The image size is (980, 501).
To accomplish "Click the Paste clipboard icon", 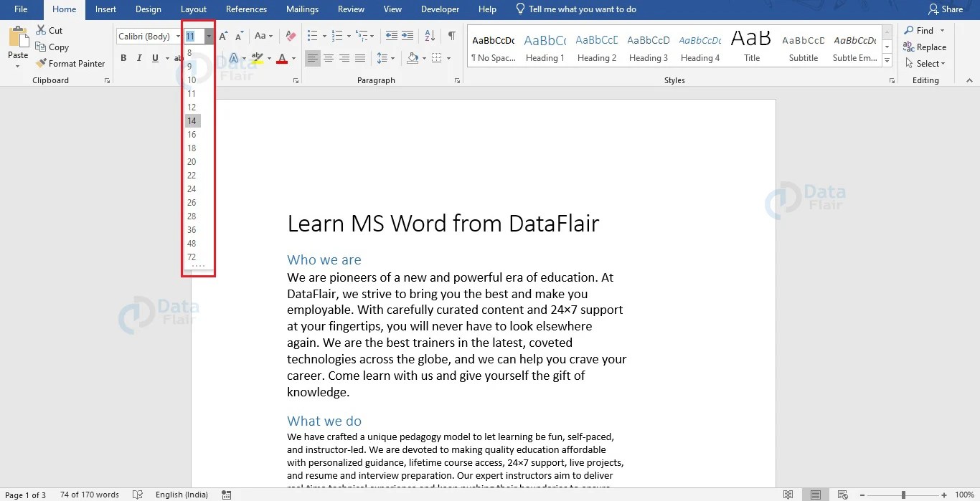I will [x=18, y=36].
